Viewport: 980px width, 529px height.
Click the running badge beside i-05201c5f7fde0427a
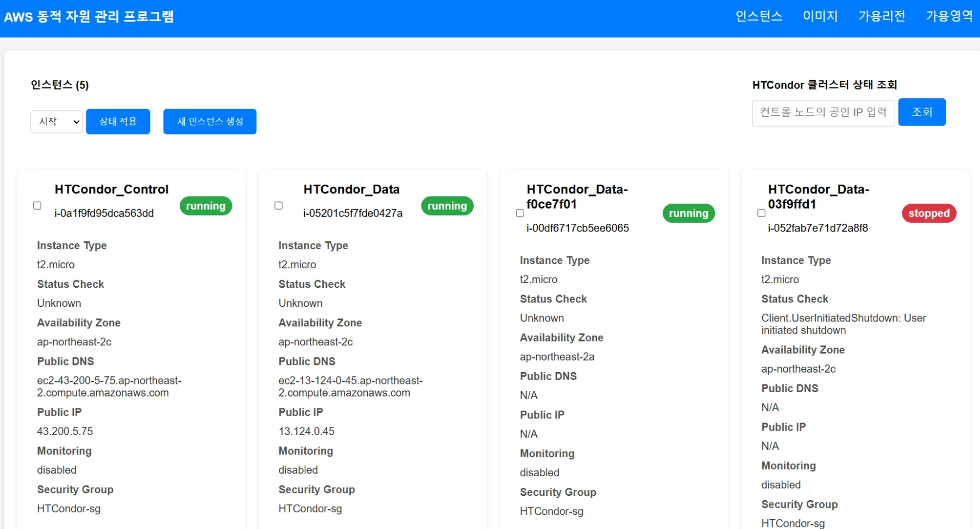[447, 206]
